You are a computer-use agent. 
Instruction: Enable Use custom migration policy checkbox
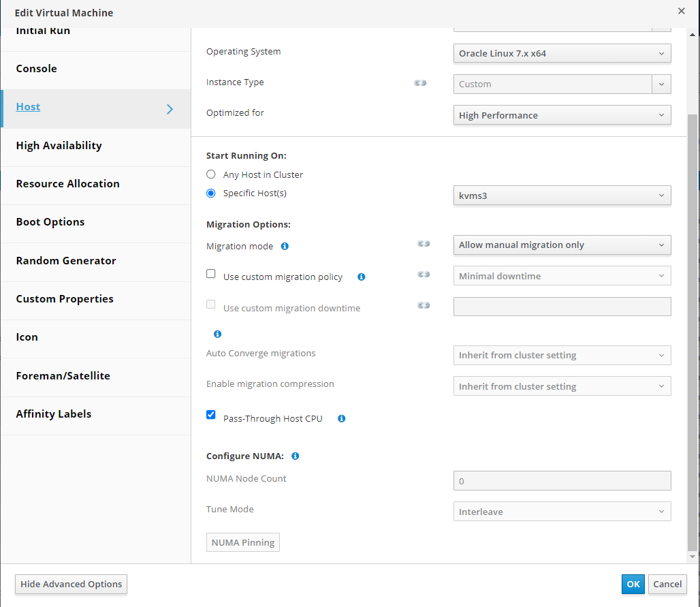[211, 275]
